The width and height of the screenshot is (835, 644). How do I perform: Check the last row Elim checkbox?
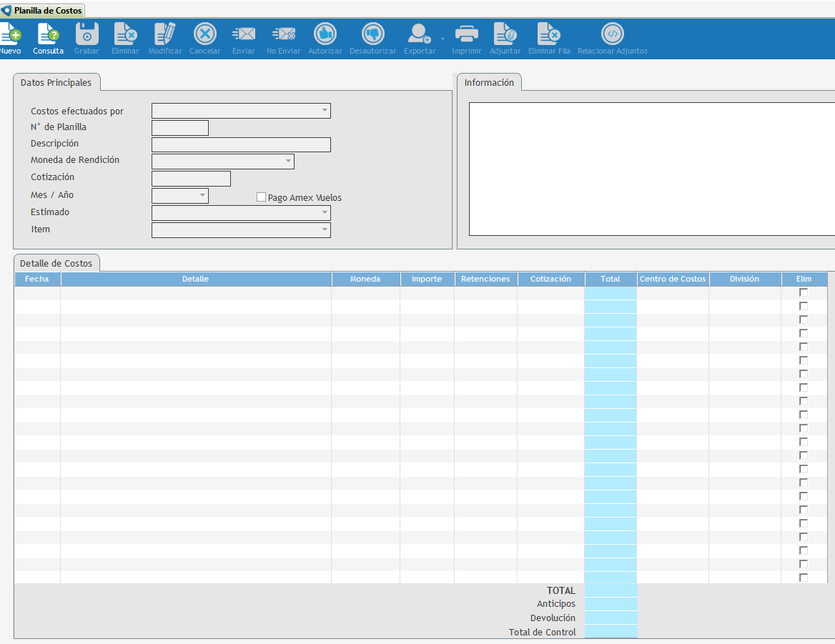tap(804, 578)
